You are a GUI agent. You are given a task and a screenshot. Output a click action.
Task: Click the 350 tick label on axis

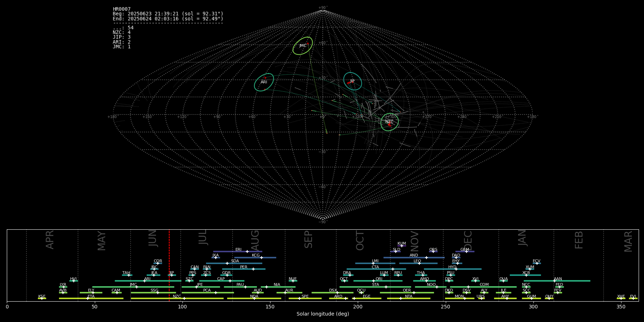click(x=621, y=307)
